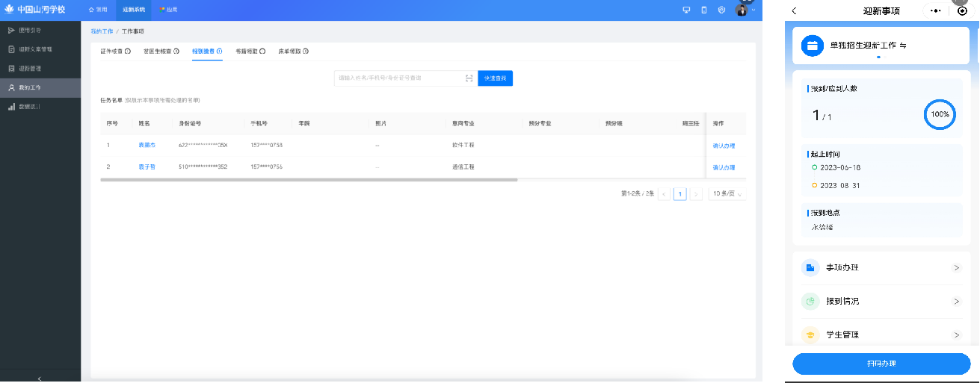Click the 快速查找 search button
980x383 pixels.
click(x=495, y=78)
